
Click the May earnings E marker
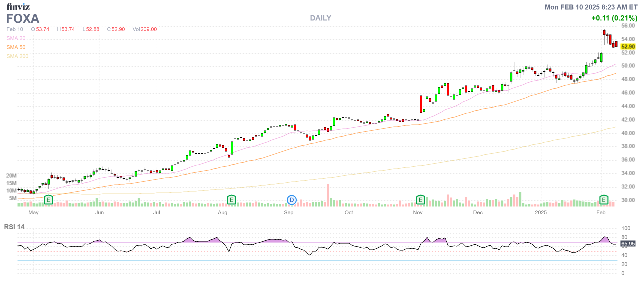[48, 200]
